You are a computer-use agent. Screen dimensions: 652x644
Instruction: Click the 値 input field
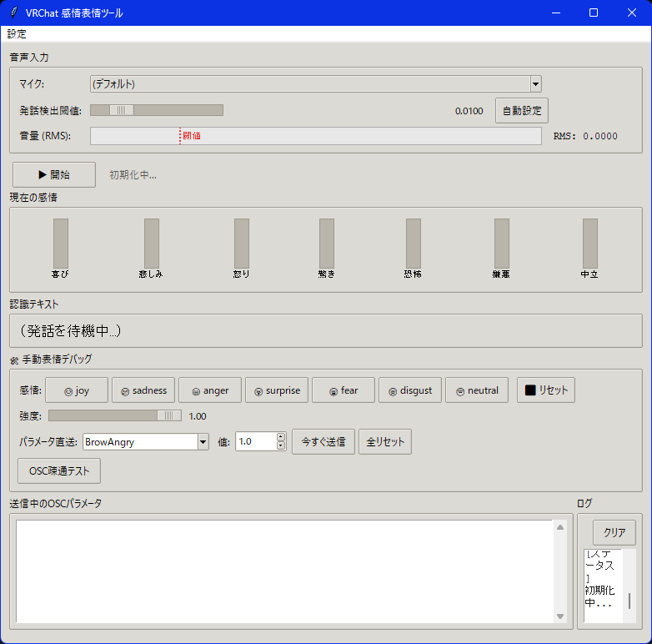tap(256, 441)
